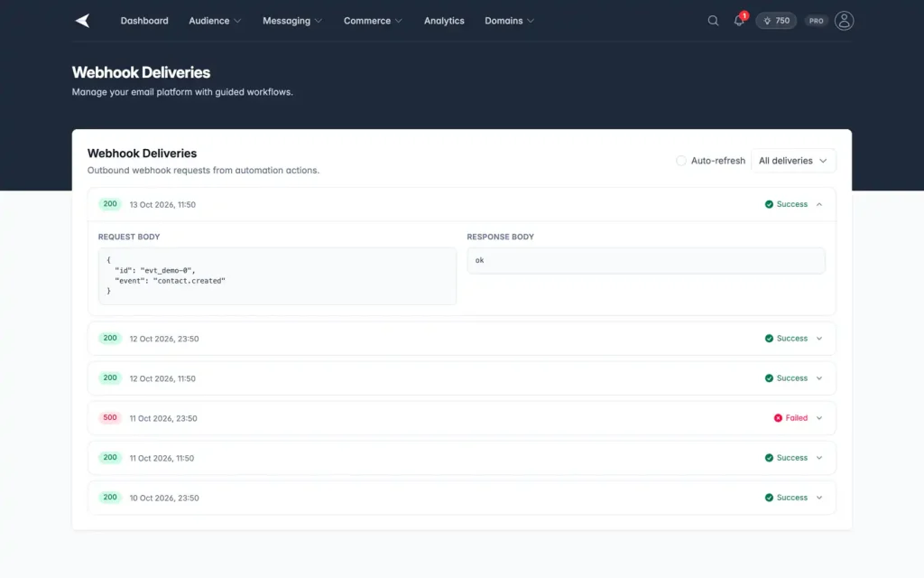Click 200 badge on 12 Oct 23:50 row
This screenshot has width=924, height=578.
[x=110, y=338]
